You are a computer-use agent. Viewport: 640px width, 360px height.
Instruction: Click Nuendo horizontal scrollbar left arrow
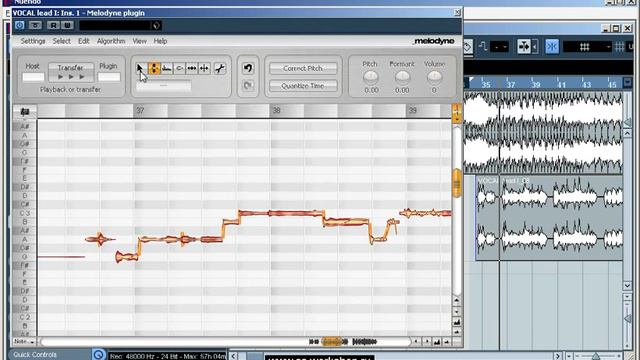coord(233,356)
